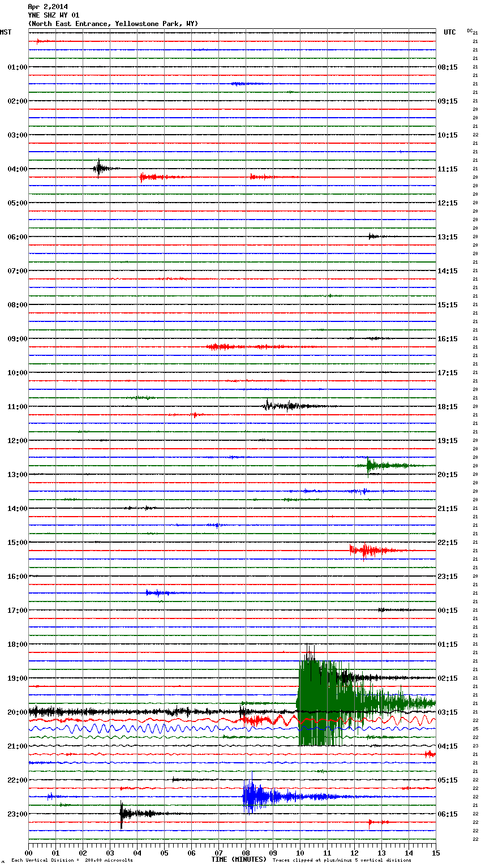
Task: Click the '18:15' UTC time label
Action: click(448, 407)
